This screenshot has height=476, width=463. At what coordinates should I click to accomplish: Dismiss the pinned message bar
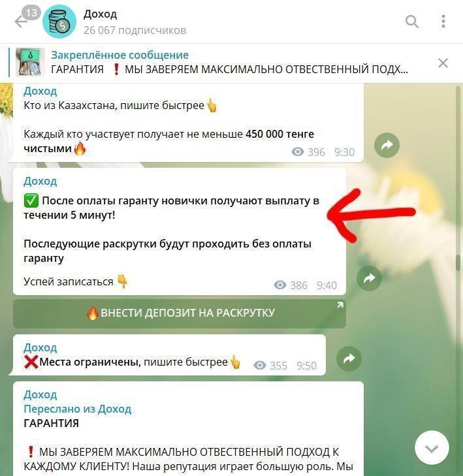(443, 63)
